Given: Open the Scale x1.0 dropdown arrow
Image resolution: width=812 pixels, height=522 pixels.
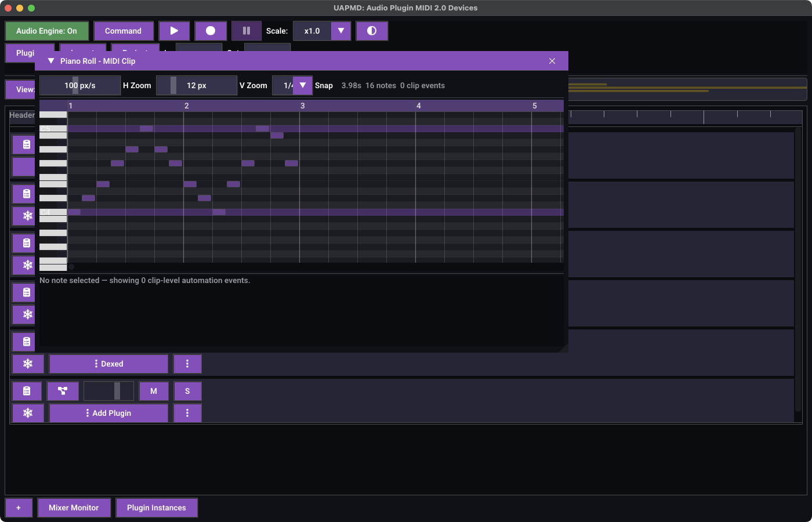Looking at the screenshot, I should [341, 31].
